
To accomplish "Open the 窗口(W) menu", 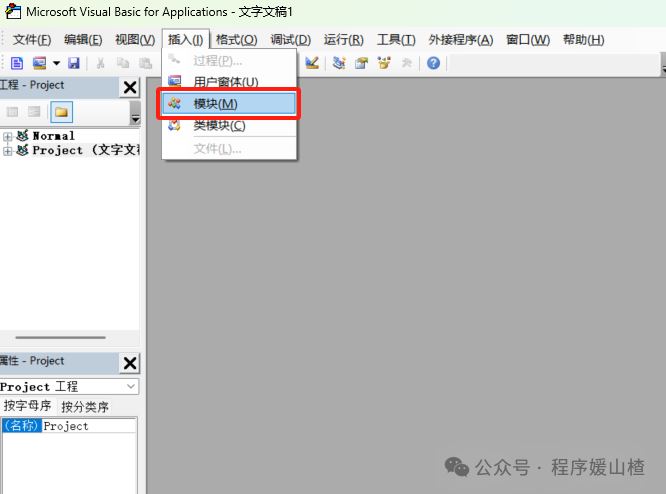I will point(528,40).
